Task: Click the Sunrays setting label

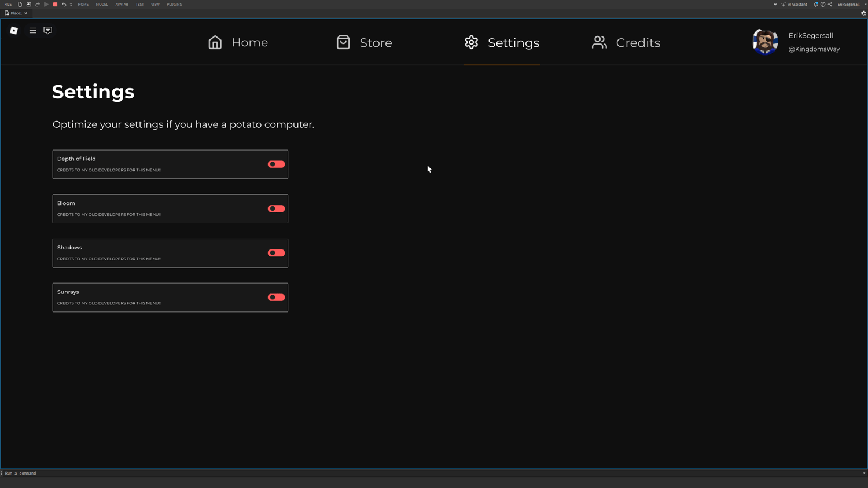Action: pyautogui.click(x=68, y=292)
